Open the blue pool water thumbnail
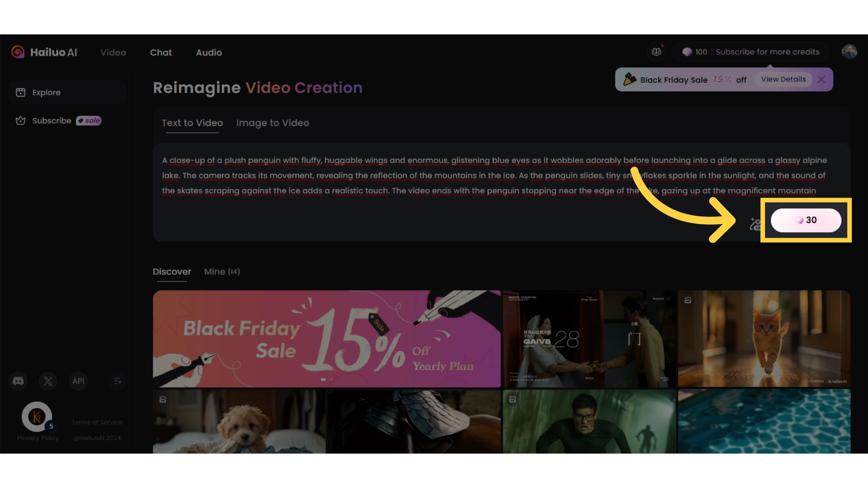868x488 pixels. (764, 421)
